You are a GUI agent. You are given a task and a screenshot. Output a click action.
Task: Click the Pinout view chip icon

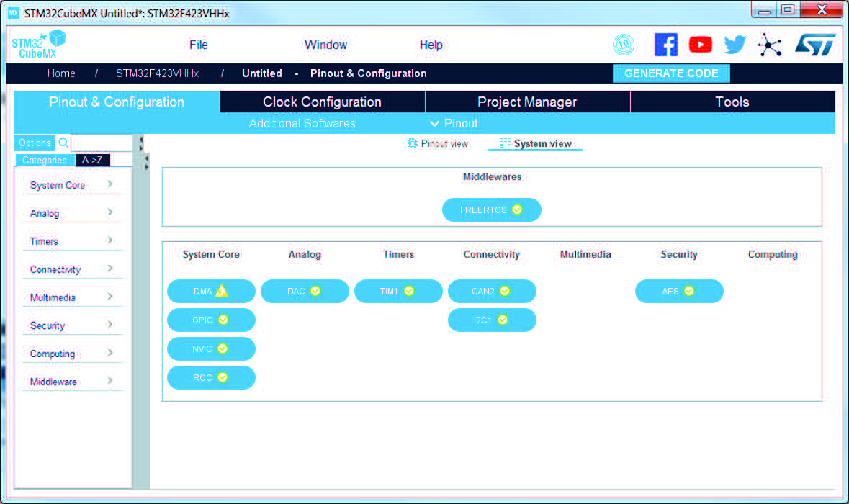pos(412,143)
